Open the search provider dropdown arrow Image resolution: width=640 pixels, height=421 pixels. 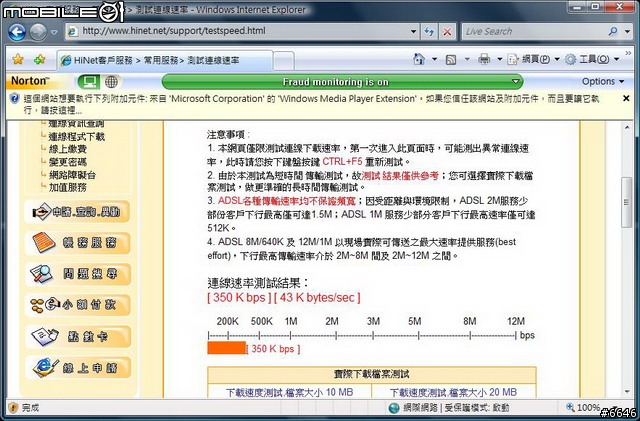click(627, 31)
